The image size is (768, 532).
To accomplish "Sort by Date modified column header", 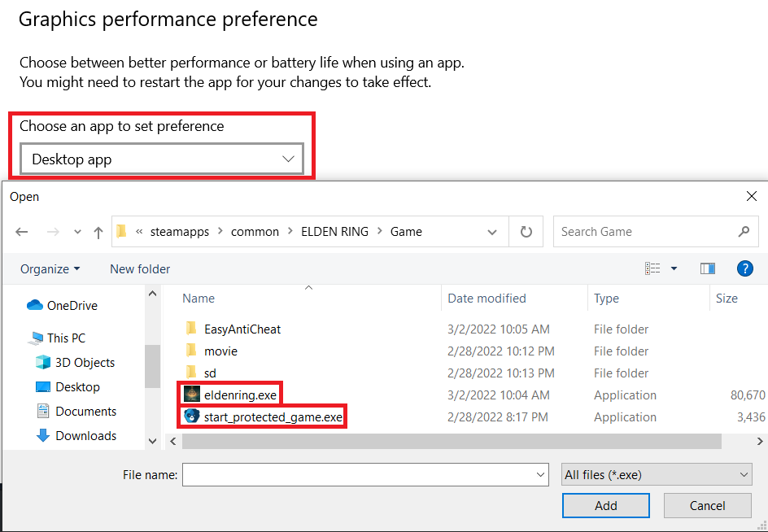I will pos(487,299).
